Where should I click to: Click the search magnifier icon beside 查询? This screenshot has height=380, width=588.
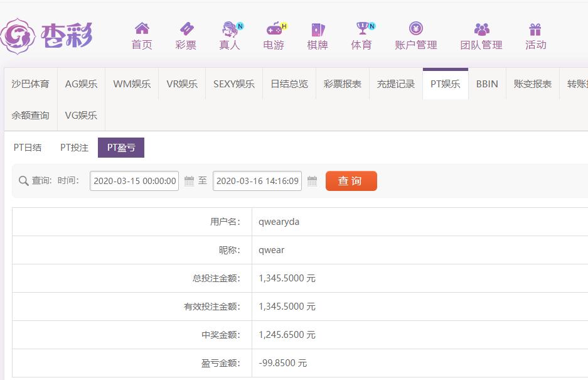pyautogui.click(x=23, y=181)
